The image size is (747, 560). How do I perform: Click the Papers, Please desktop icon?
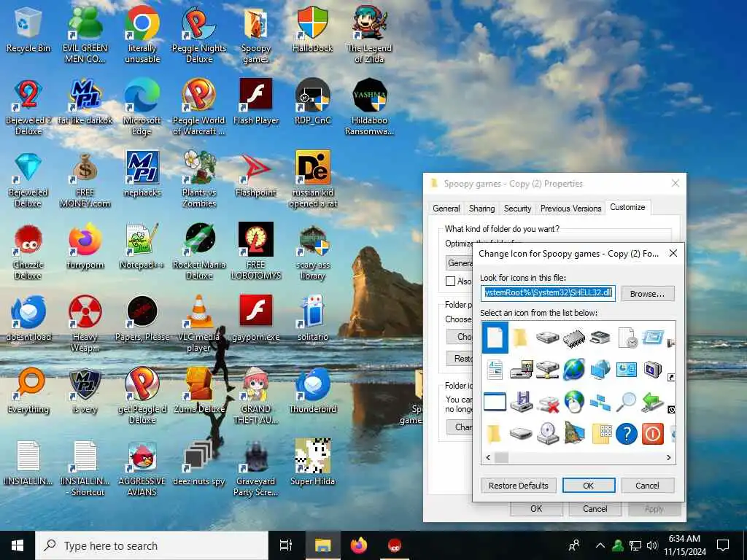coord(142,318)
